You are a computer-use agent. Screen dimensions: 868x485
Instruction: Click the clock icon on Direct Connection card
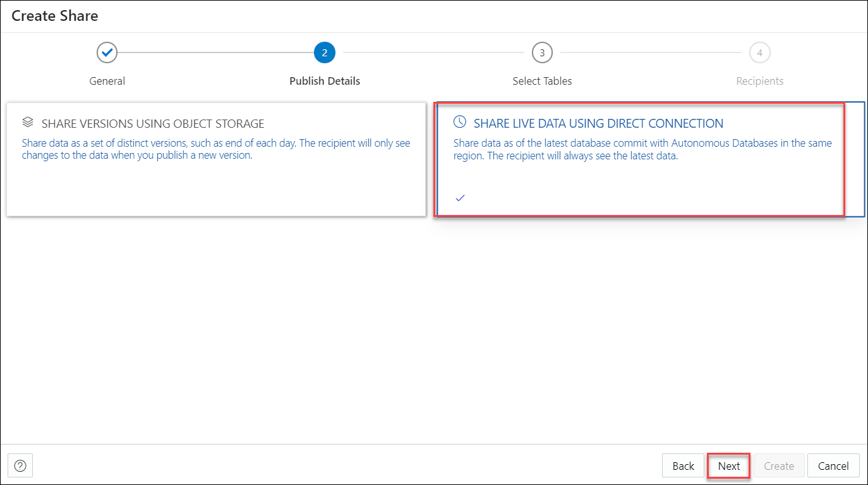coord(459,123)
